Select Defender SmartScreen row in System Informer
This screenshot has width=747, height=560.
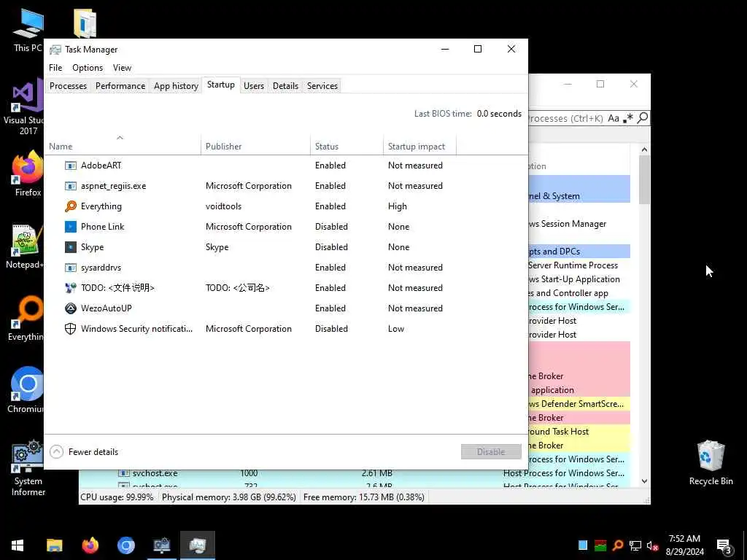[x=578, y=404]
